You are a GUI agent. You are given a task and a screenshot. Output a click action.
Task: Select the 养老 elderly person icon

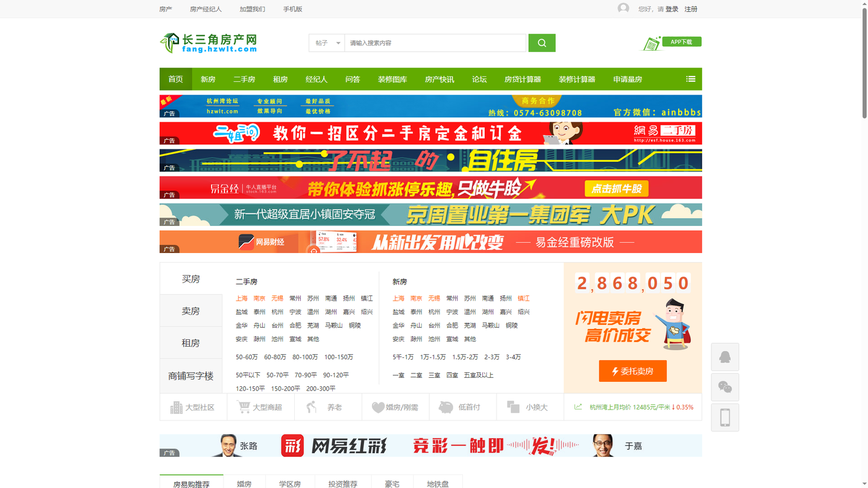311,407
